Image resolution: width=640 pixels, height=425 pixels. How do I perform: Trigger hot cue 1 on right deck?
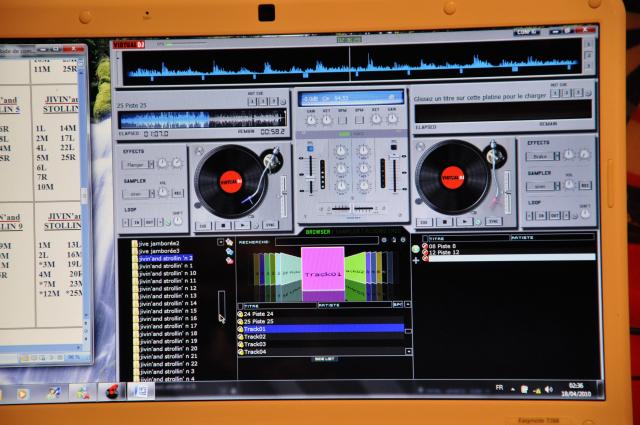coord(555,93)
